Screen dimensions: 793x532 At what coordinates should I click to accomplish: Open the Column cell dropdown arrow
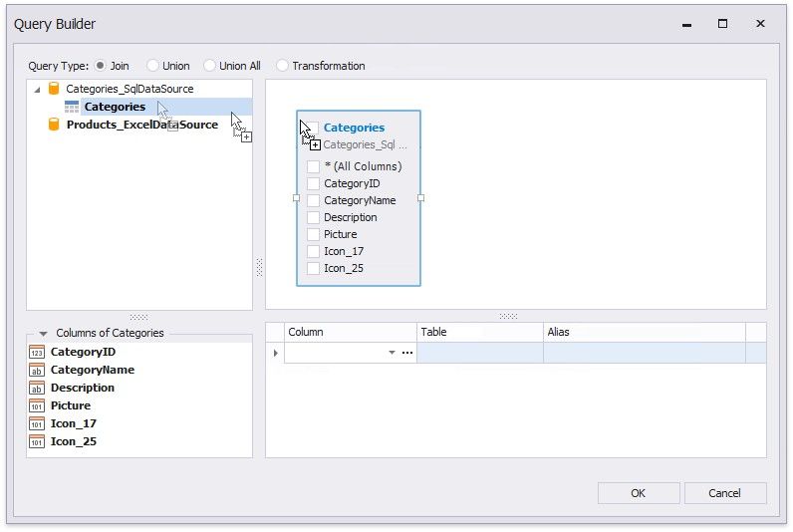click(392, 353)
